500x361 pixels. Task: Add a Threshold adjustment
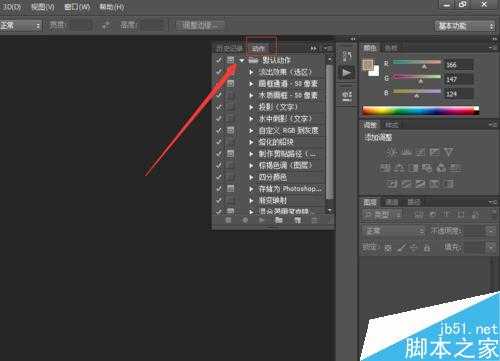click(x=420, y=183)
